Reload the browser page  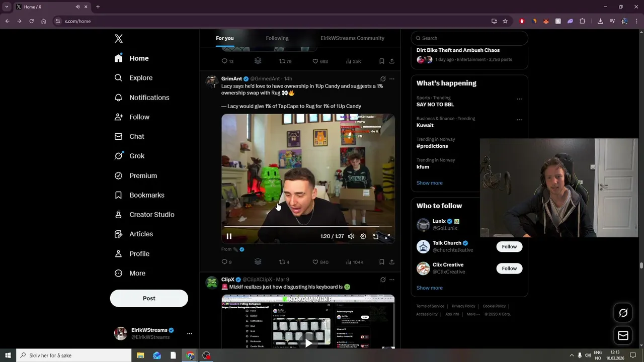[31, 21]
